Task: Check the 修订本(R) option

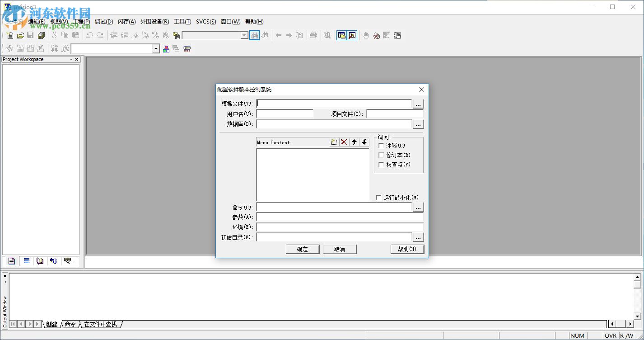Action: pyautogui.click(x=381, y=155)
